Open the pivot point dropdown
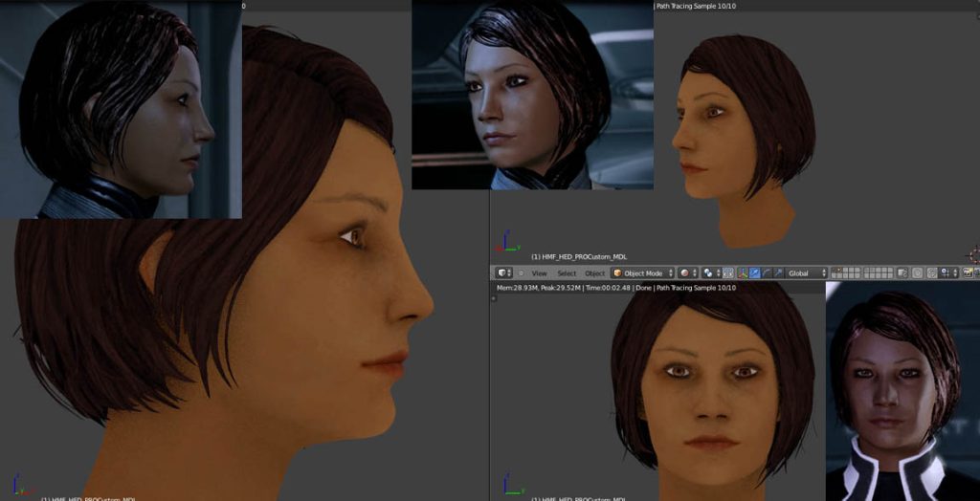 pyautogui.click(x=712, y=273)
